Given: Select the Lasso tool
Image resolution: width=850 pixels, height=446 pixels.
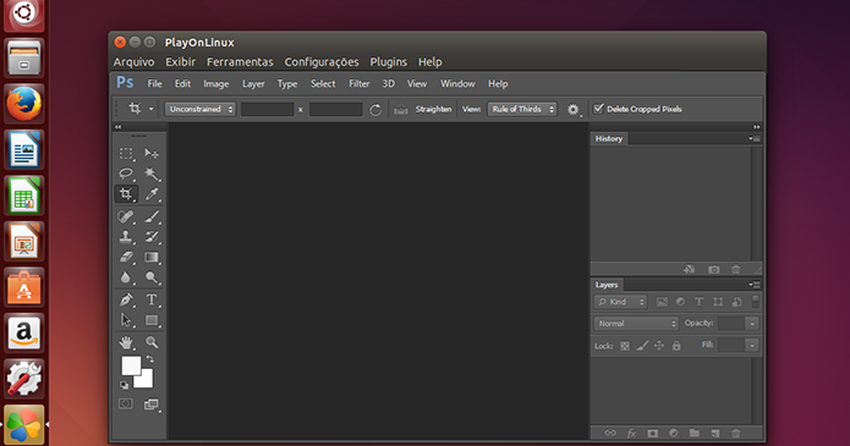Looking at the screenshot, I should (x=126, y=173).
